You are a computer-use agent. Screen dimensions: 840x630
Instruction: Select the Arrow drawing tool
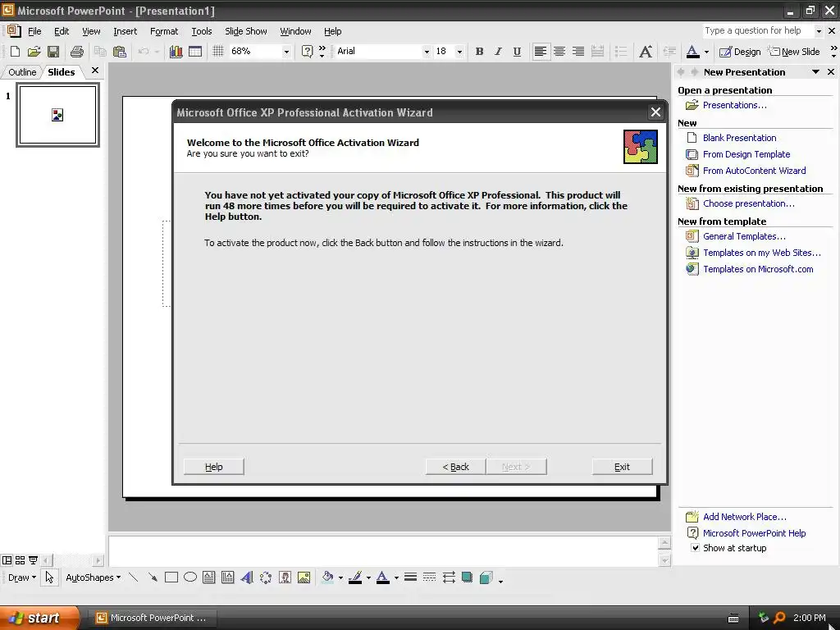click(x=153, y=577)
